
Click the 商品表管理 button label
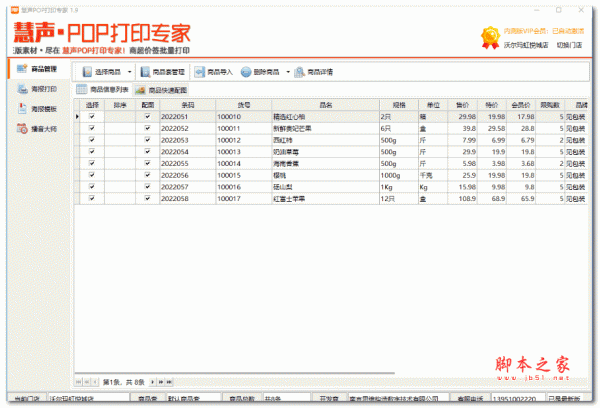click(168, 72)
